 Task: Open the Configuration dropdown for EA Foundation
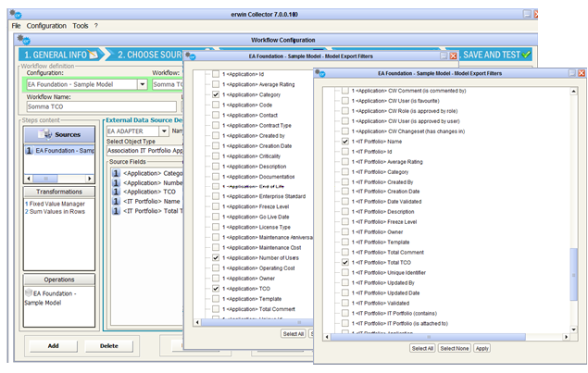point(142,84)
